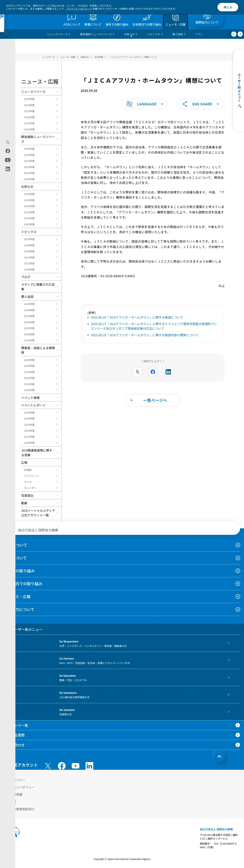244x868 pixels.
Task: Open 2024年度 under sidebar ニュースリリース
Action: pyautogui.click(x=41, y=105)
